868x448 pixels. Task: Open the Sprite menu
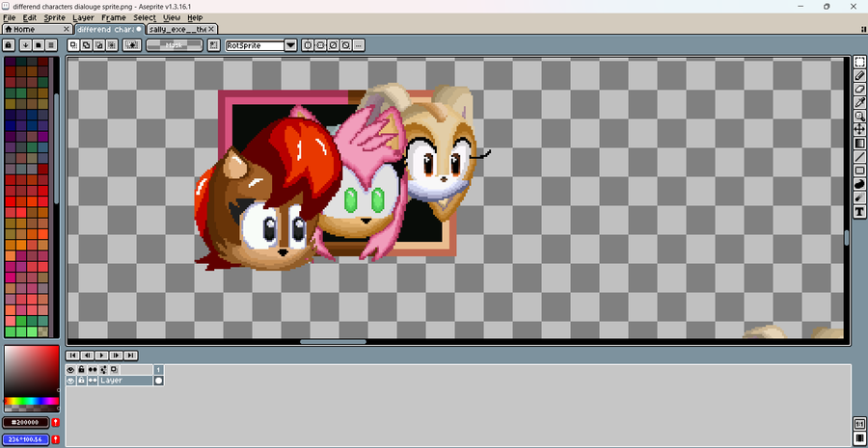click(55, 17)
